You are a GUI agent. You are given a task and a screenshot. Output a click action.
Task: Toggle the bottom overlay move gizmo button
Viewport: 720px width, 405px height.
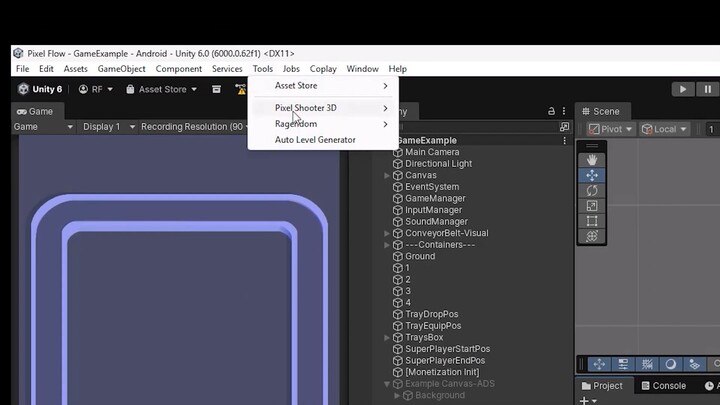tap(599, 364)
